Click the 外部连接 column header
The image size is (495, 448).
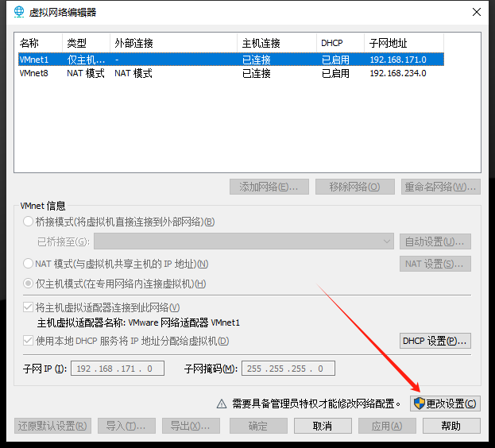[x=174, y=43]
